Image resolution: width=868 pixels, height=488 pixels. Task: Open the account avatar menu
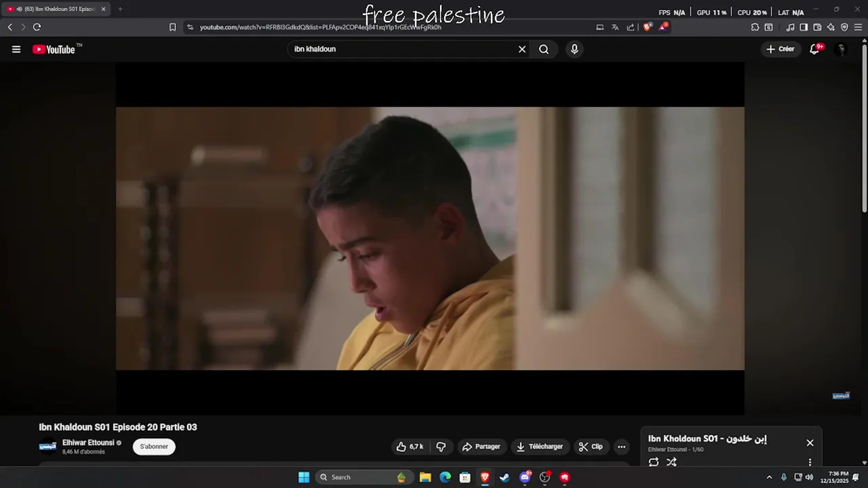pyautogui.click(x=841, y=49)
